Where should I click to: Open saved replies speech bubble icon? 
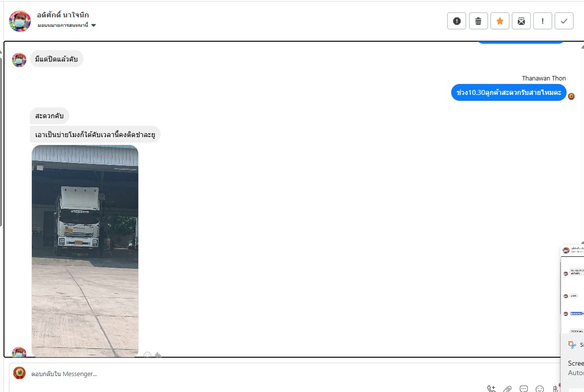pyautogui.click(x=524, y=389)
